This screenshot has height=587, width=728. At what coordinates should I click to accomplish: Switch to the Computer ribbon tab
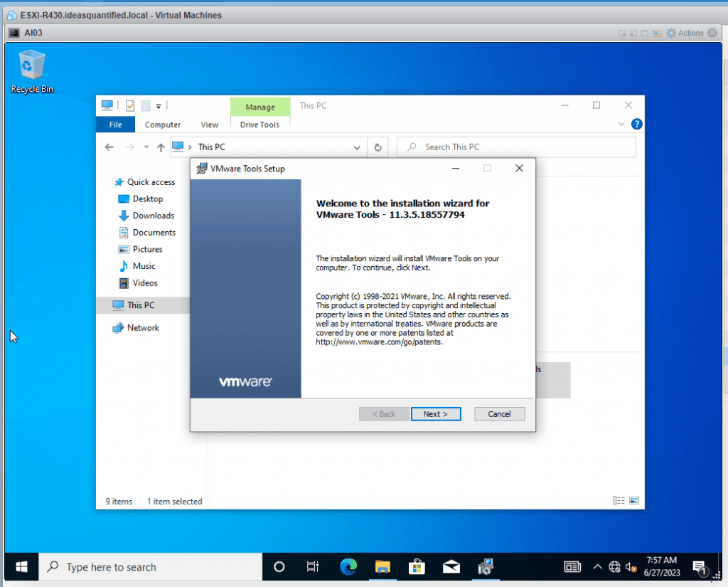point(163,125)
